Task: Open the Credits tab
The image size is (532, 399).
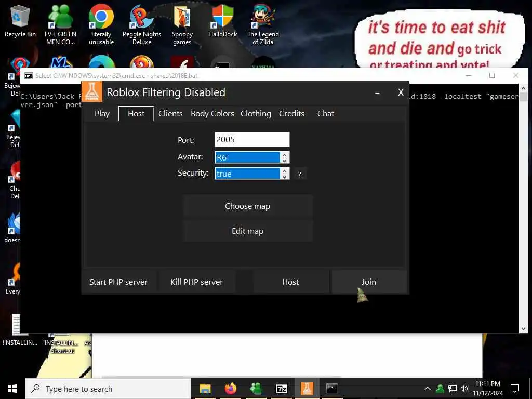Action: click(x=291, y=114)
